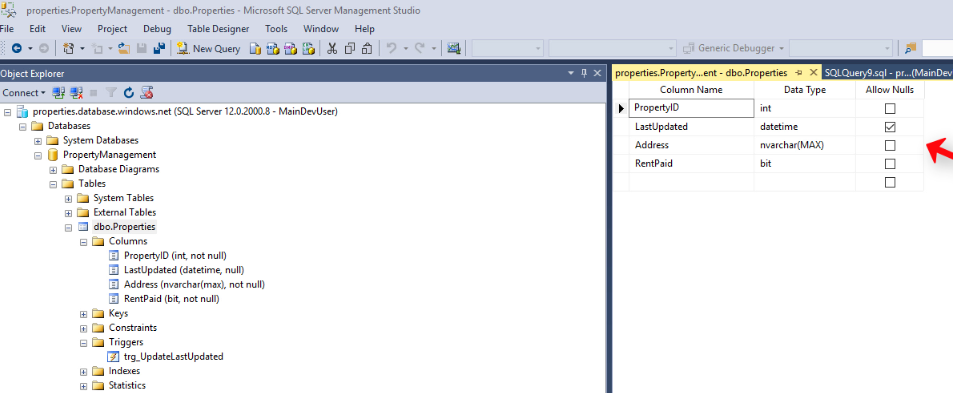The width and height of the screenshot is (953, 393).
Task: Uncheck Allow Nulls for LastUpdated
Action: tap(890, 127)
